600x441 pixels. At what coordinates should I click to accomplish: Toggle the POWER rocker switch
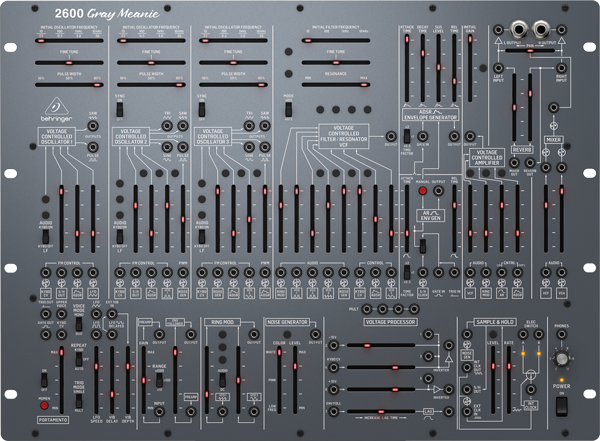[561, 407]
